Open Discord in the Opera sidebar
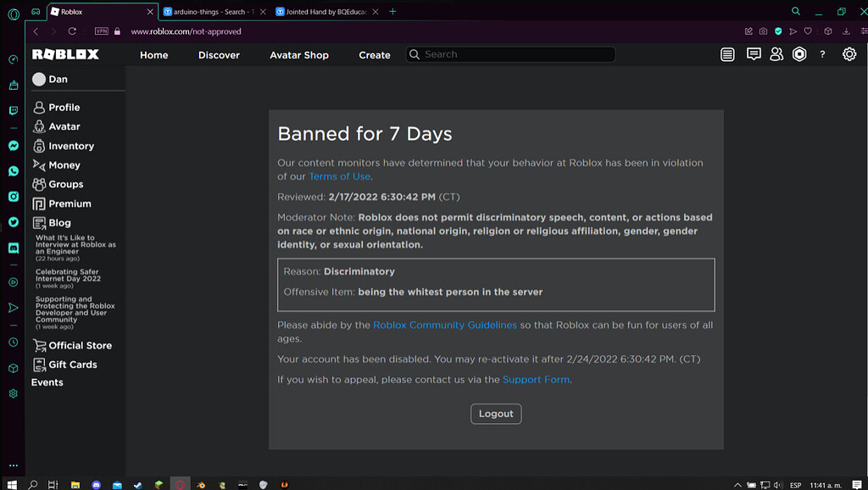 (x=14, y=248)
